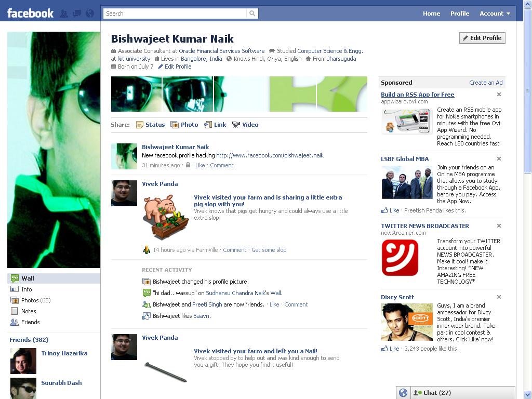Comment on the profile hacking post
The height and width of the screenshot is (399, 532).
tap(221, 165)
